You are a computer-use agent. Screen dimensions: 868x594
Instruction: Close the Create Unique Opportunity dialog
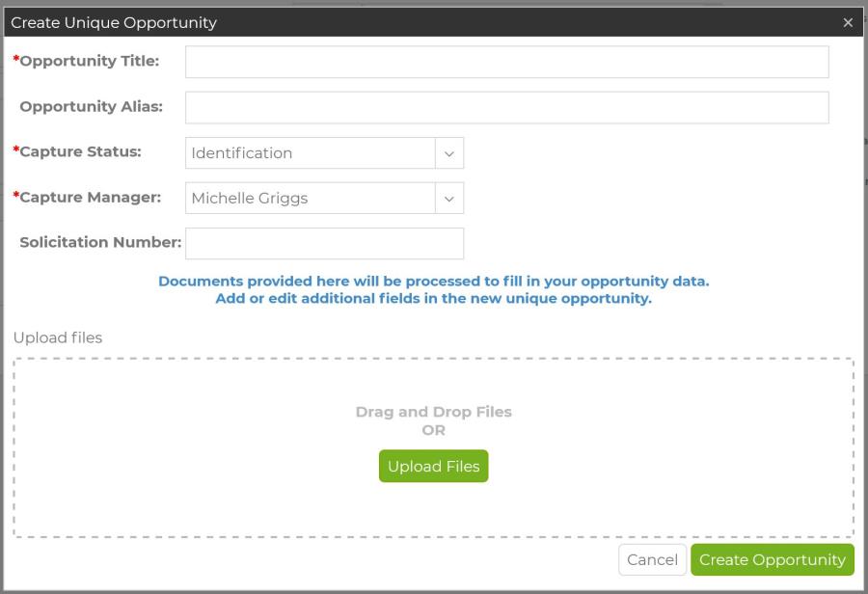848,23
